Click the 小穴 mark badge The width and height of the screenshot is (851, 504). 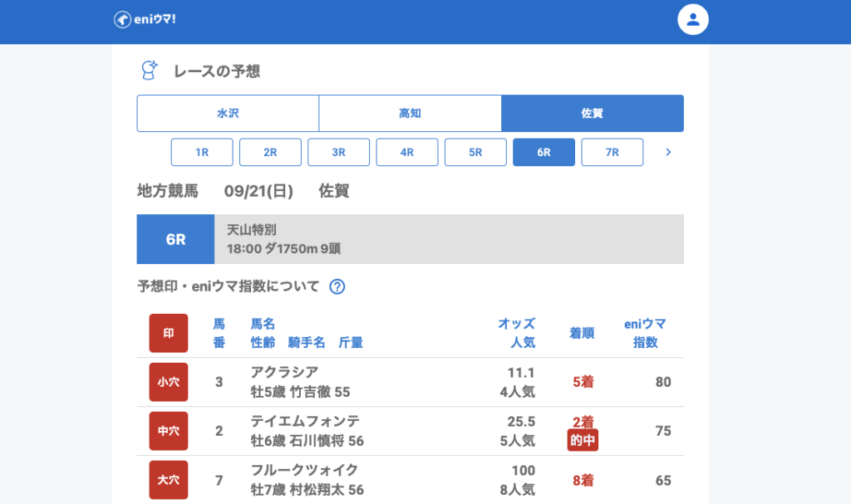(x=169, y=382)
